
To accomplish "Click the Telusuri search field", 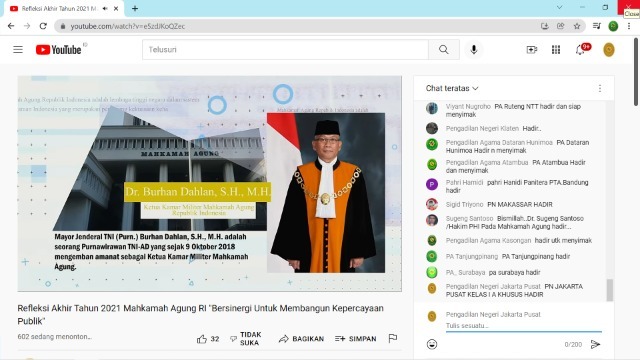I will point(285,50).
